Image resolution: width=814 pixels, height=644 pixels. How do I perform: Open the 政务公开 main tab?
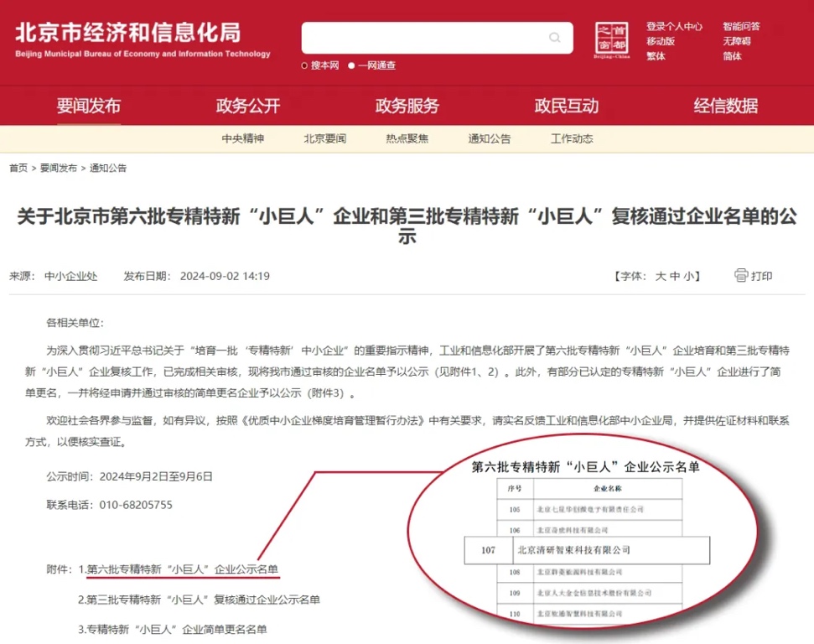(x=248, y=106)
